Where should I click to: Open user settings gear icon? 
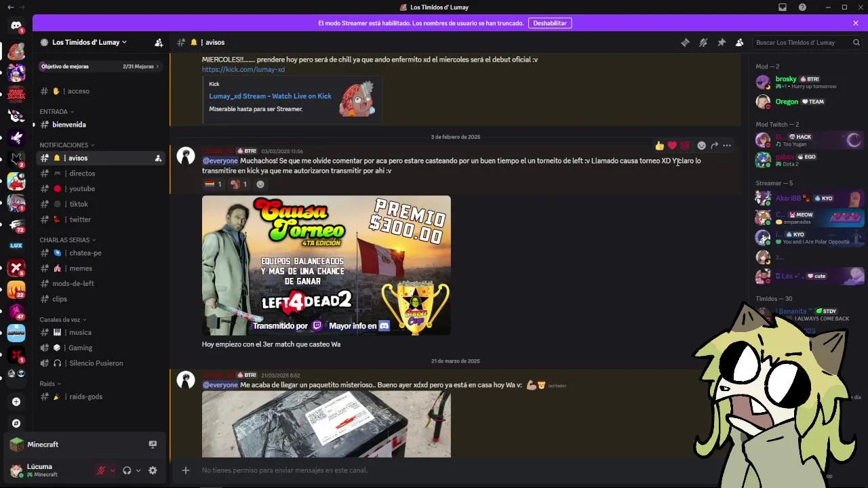(153, 470)
